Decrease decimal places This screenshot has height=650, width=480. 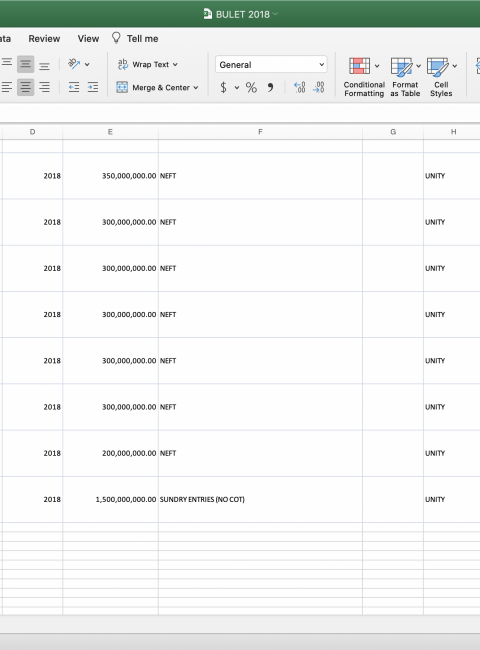coord(318,87)
